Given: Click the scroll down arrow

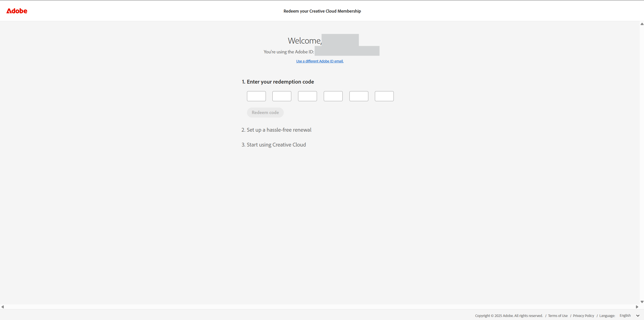Looking at the screenshot, I should 642,302.
